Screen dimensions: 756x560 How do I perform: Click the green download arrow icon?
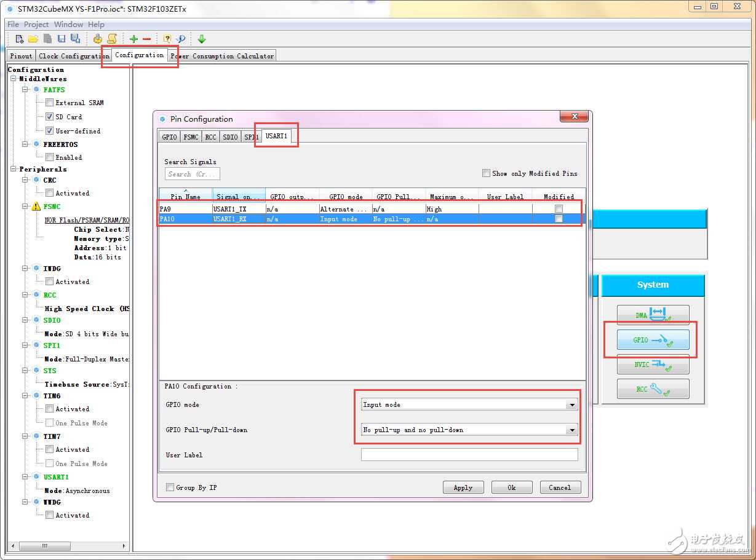202,39
